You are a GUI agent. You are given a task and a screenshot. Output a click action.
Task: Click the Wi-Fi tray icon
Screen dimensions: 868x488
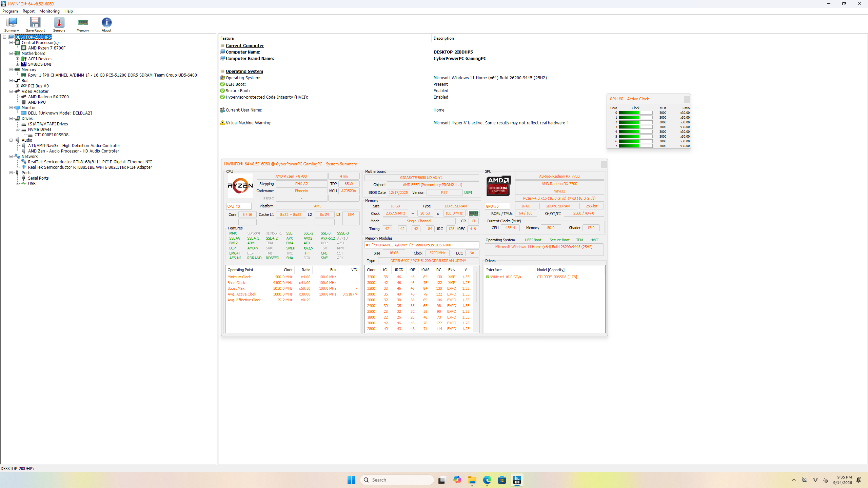click(x=815, y=480)
